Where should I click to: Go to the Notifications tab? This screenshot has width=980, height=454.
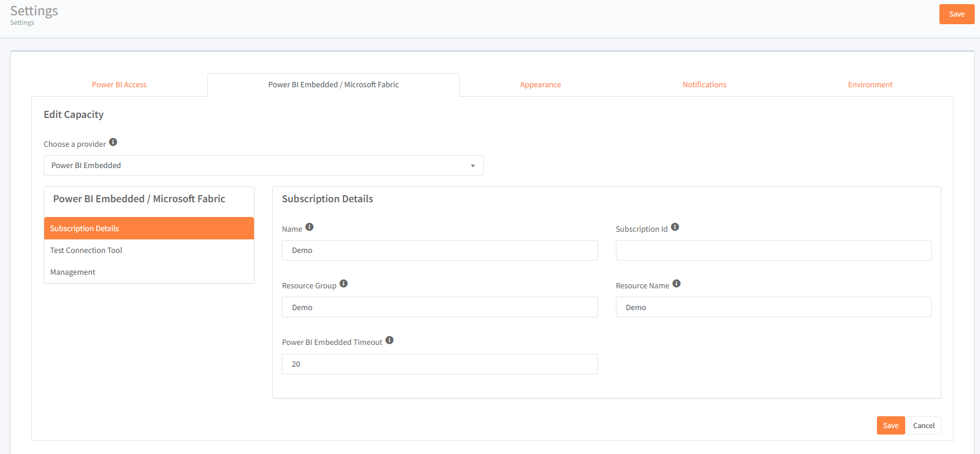pyautogui.click(x=704, y=85)
